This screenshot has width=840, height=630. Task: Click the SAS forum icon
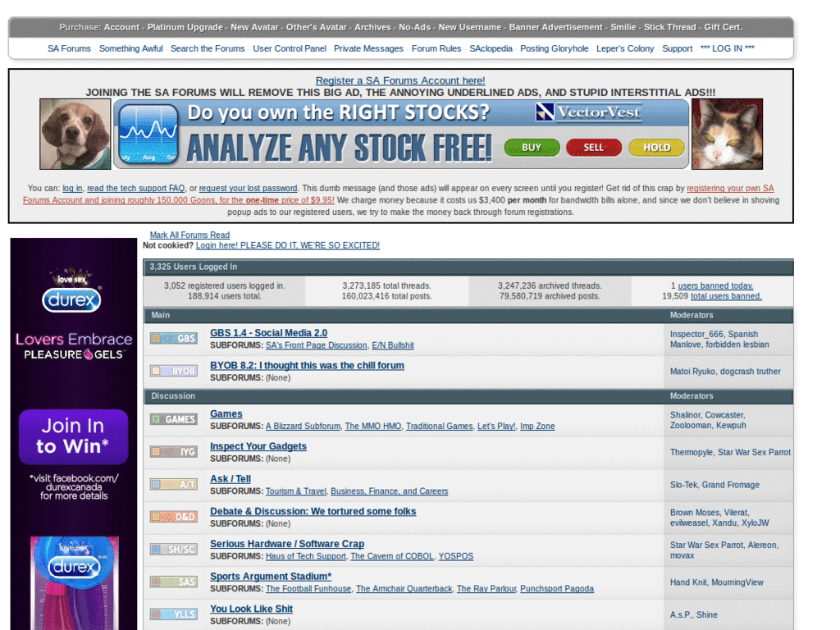pos(174,582)
